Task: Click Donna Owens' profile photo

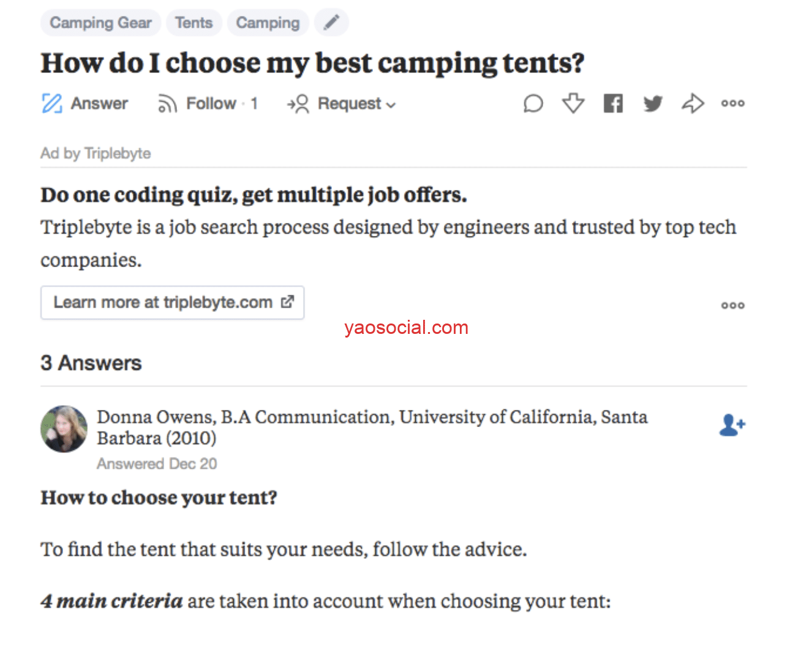Action: [x=64, y=429]
